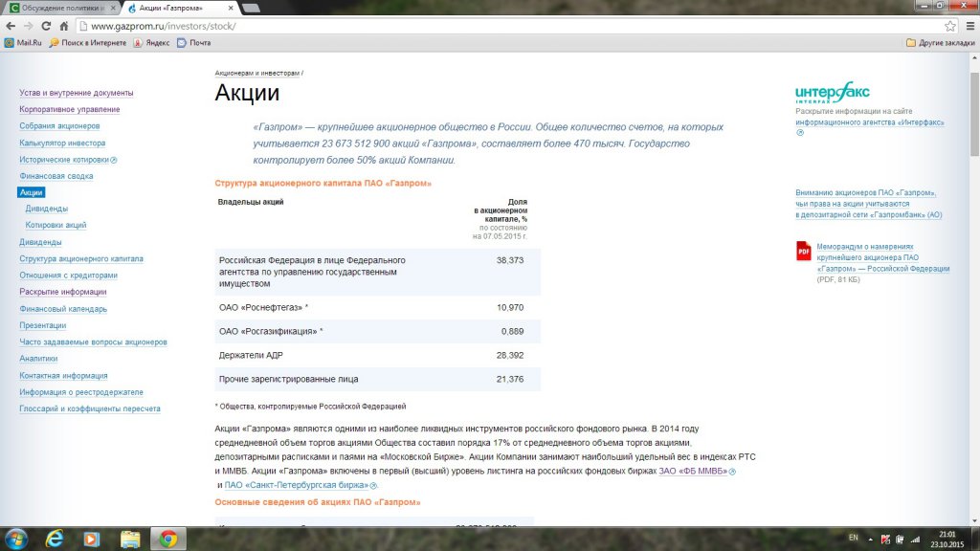This screenshot has width=980, height=551.
Task: Open the Другие закладки folder
Action: (x=940, y=42)
